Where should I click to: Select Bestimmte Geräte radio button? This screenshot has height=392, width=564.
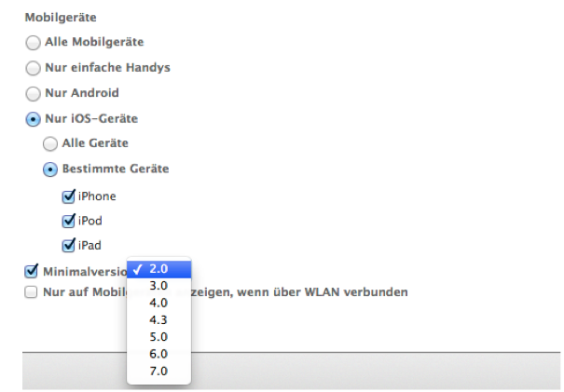[50, 169]
